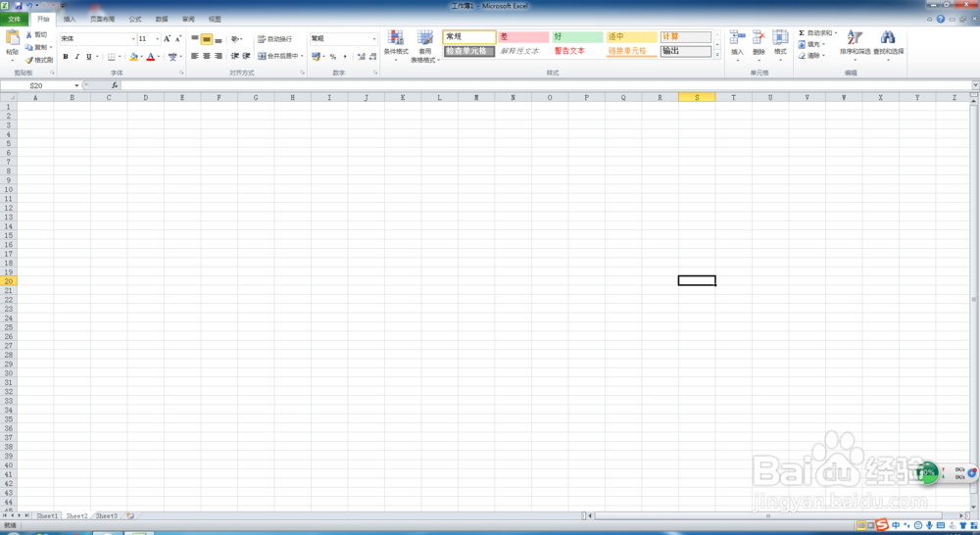Click the Name Box showing S20

37,85
